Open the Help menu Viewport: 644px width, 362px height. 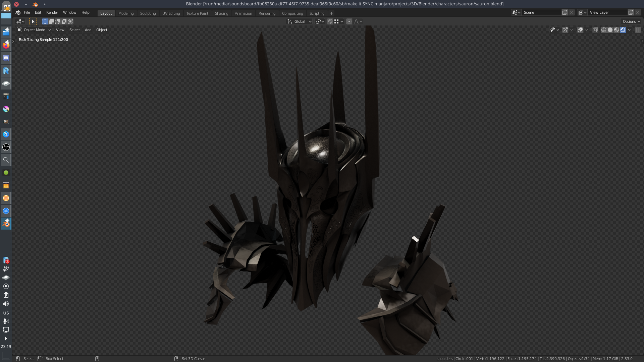(85, 12)
